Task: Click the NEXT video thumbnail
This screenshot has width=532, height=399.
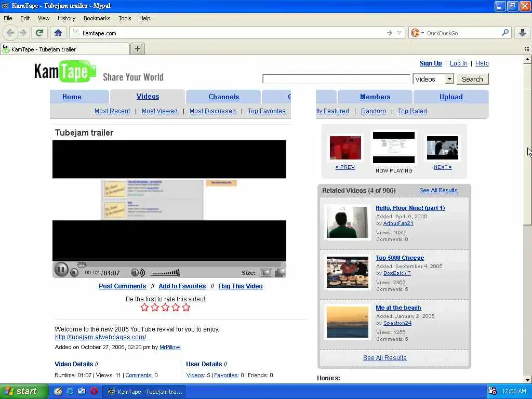Action: [x=443, y=148]
